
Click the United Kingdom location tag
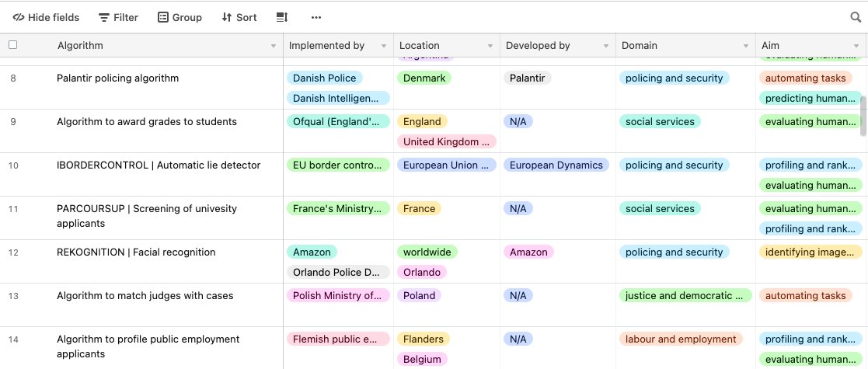click(447, 141)
